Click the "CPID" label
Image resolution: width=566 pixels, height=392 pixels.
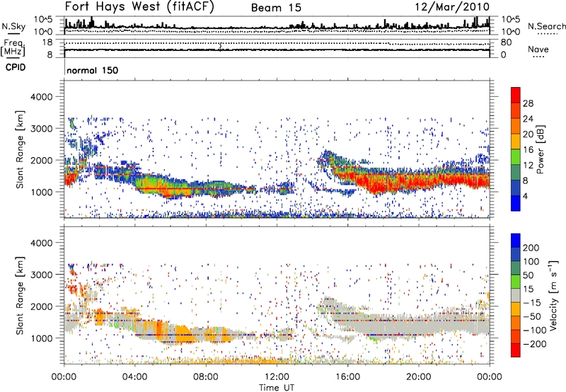click(x=16, y=67)
